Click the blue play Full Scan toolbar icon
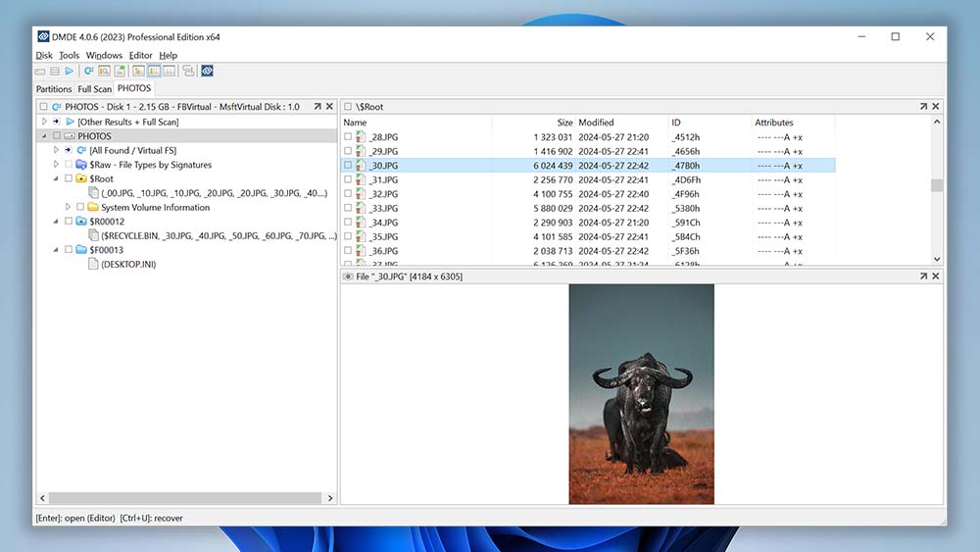 [x=70, y=72]
